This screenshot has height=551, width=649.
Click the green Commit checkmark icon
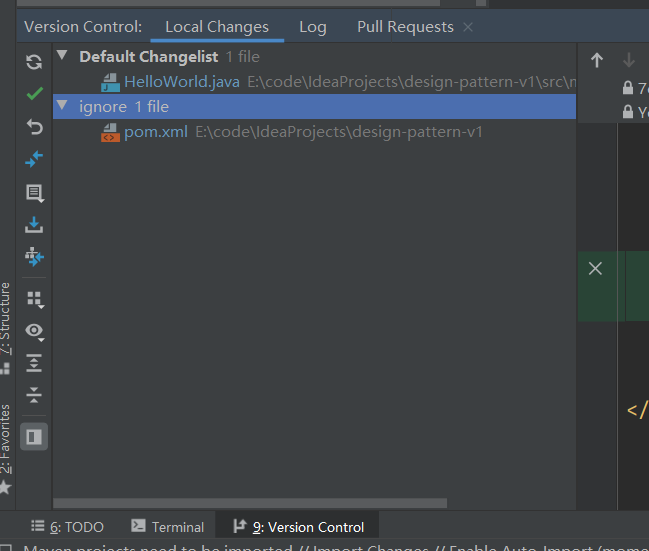pos(34,94)
